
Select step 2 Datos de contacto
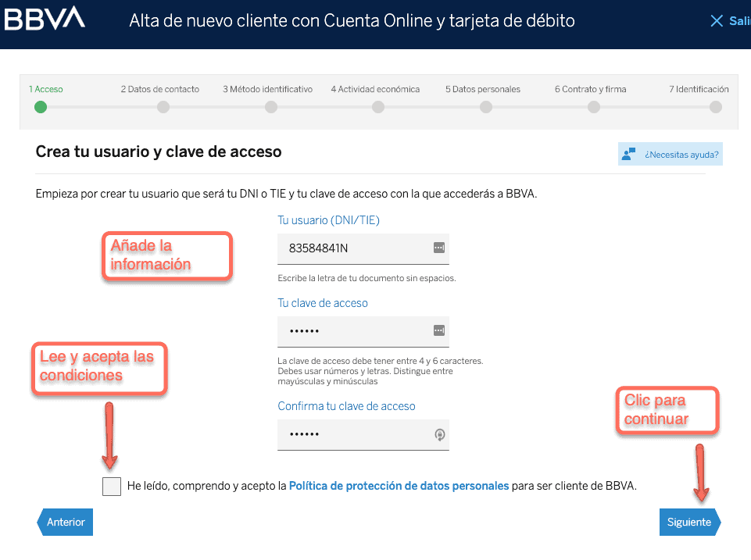click(x=160, y=89)
